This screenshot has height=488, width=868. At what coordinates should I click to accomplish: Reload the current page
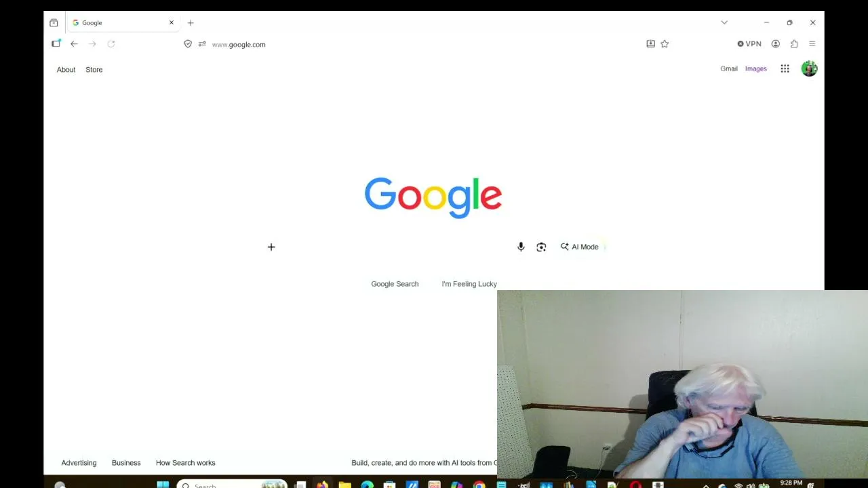(111, 44)
